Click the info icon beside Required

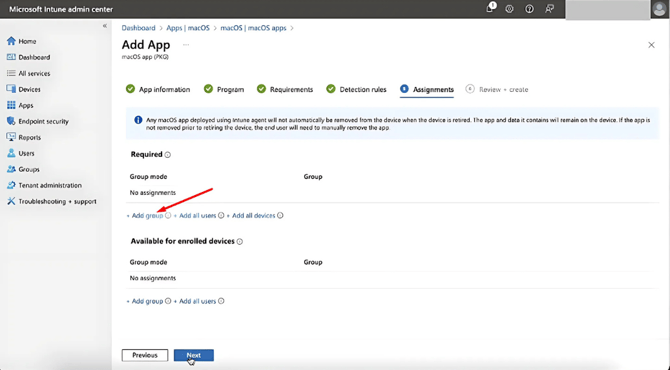tap(168, 155)
